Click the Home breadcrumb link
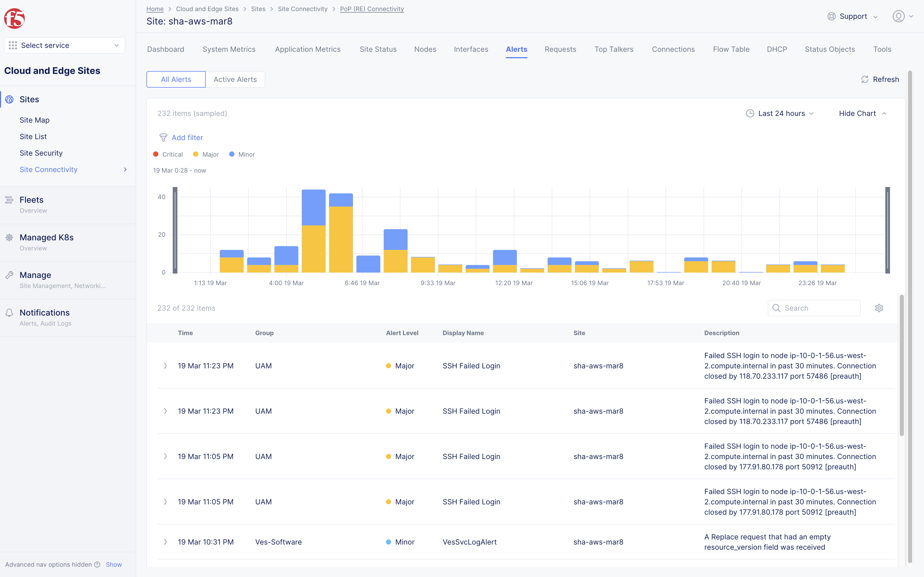Image resolution: width=924 pixels, height=577 pixels. (155, 9)
